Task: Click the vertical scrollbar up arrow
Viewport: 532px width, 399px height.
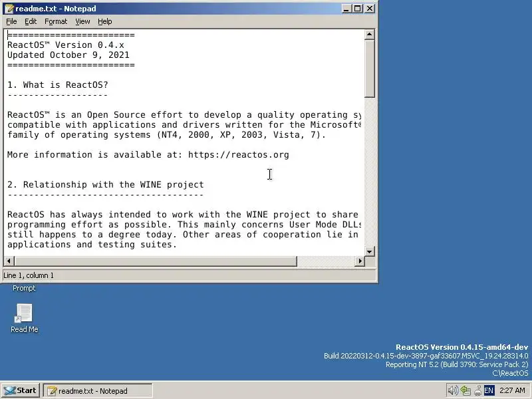Action: pos(370,35)
